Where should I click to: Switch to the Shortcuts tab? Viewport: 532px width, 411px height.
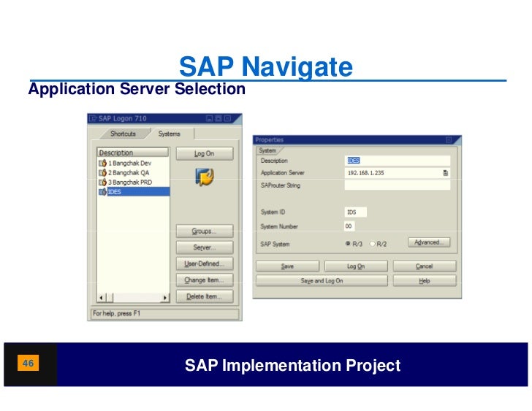(123, 134)
